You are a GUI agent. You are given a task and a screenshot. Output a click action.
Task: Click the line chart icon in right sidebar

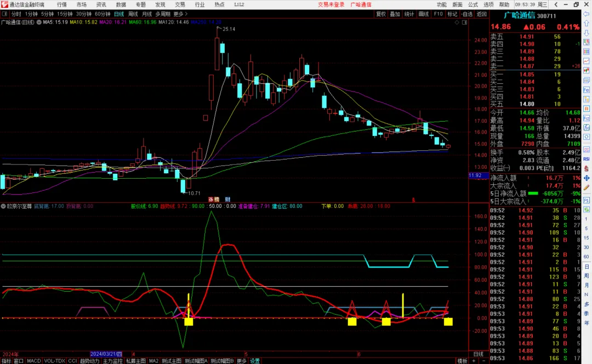(587, 61)
